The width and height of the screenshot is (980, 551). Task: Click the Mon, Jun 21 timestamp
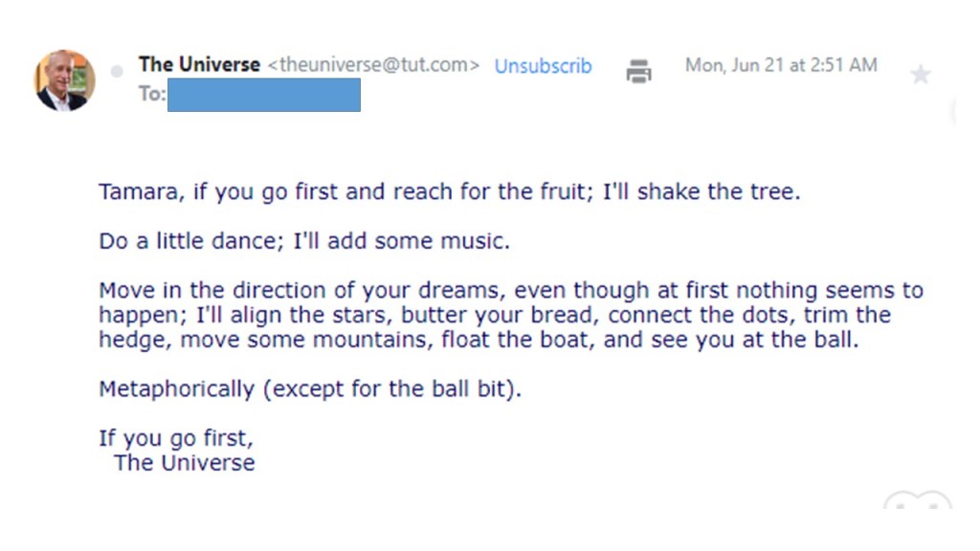click(781, 65)
